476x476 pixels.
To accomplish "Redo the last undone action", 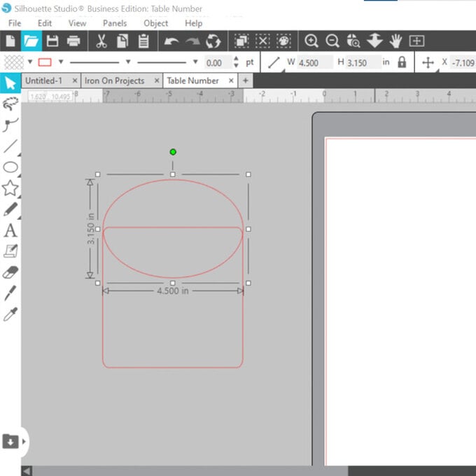I will 192,41.
